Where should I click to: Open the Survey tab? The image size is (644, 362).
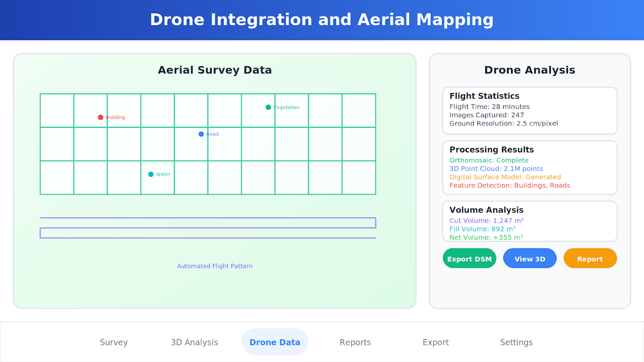[x=114, y=342]
